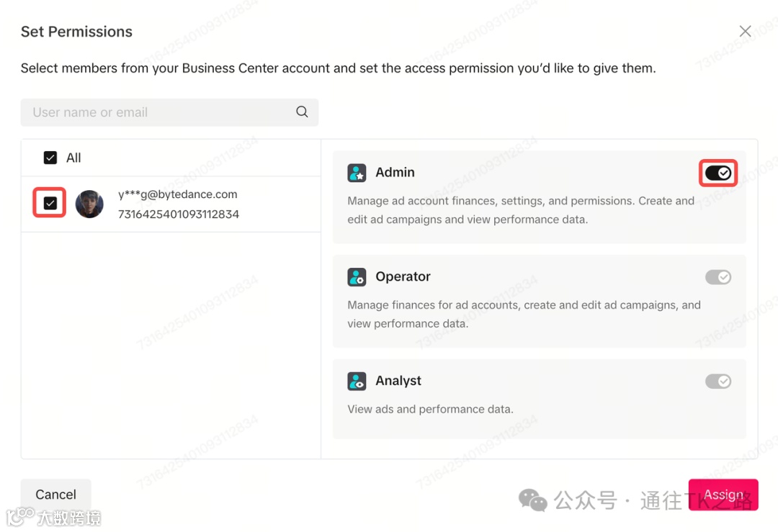Viewport: 778px width, 532px height.
Task: Click the Set Permissions dialog title
Action: (x=76, y=32)
